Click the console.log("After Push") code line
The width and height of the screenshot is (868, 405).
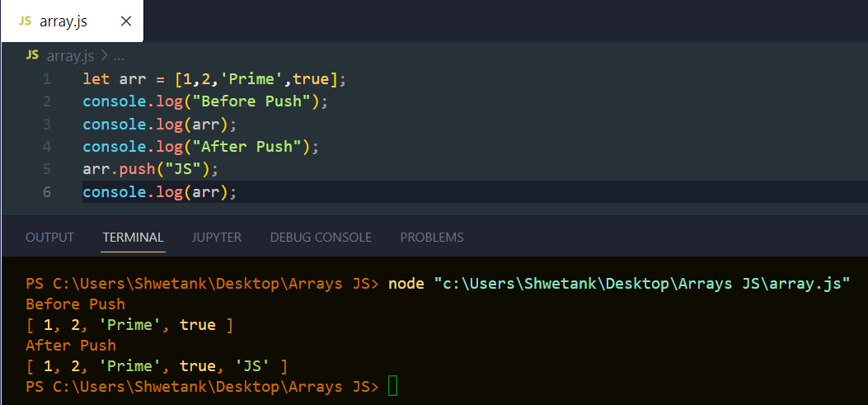click(201, 147)
